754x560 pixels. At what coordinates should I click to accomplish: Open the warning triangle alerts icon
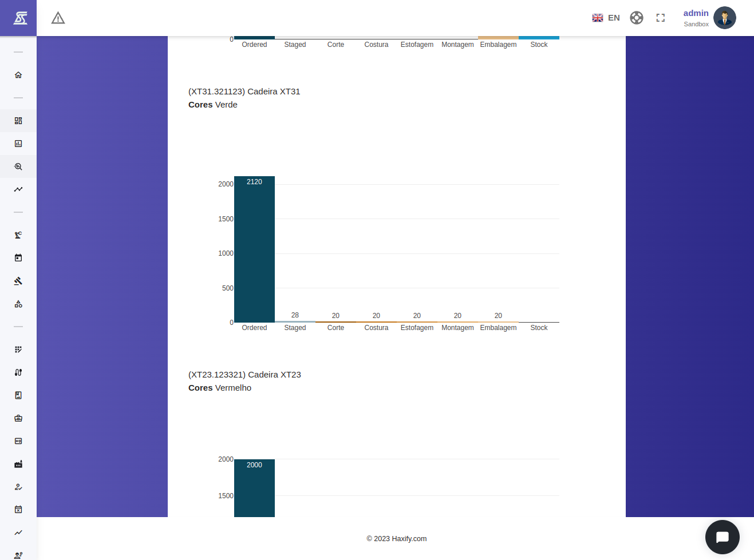[58, 18]
